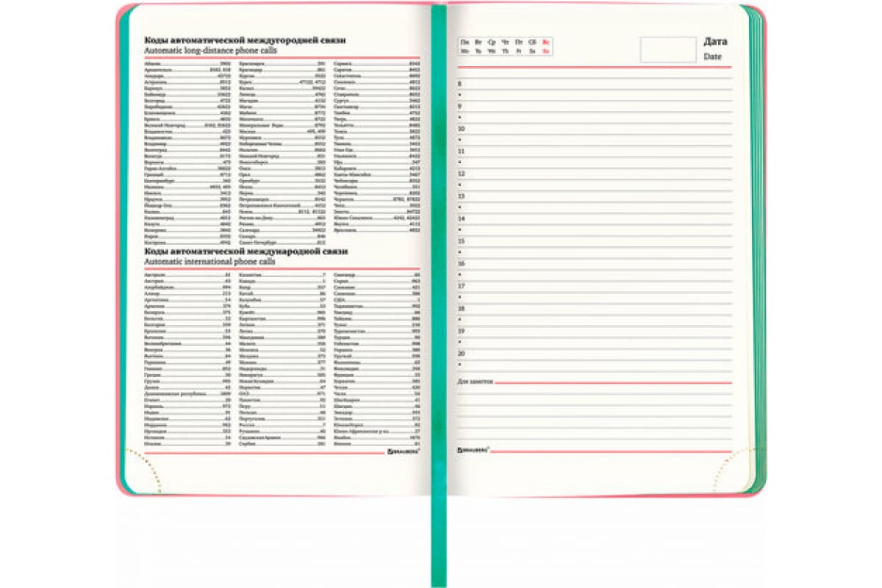Click the hour '20' schedule line
Viewport: 882px width, 588px height.
point(595,354)
